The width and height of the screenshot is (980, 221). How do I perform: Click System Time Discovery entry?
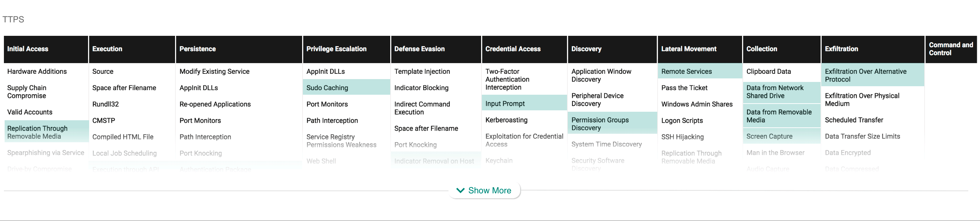[x=606, y=144]
